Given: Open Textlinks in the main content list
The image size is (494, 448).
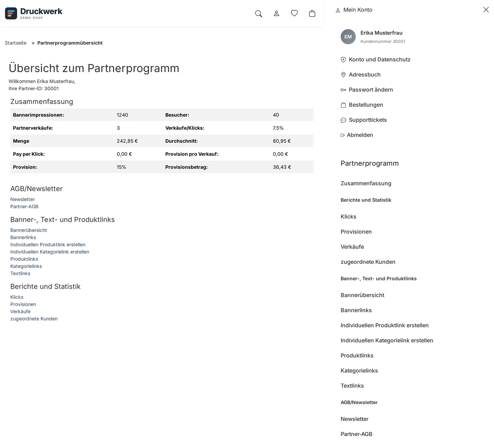Looking at the screenshot, I should [x=20, y=273].
